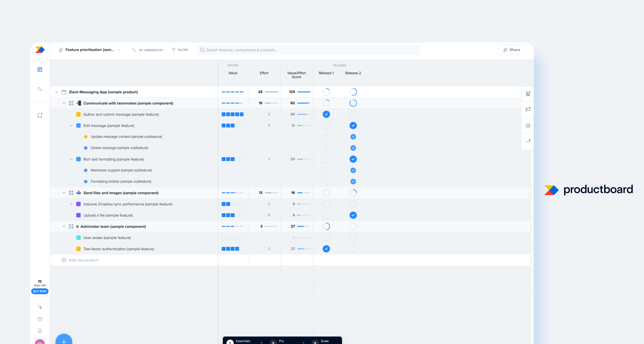Expand the Improve Dropbox sync performance feature
This screenshot has height=344, width=644.
pos(71,204)
